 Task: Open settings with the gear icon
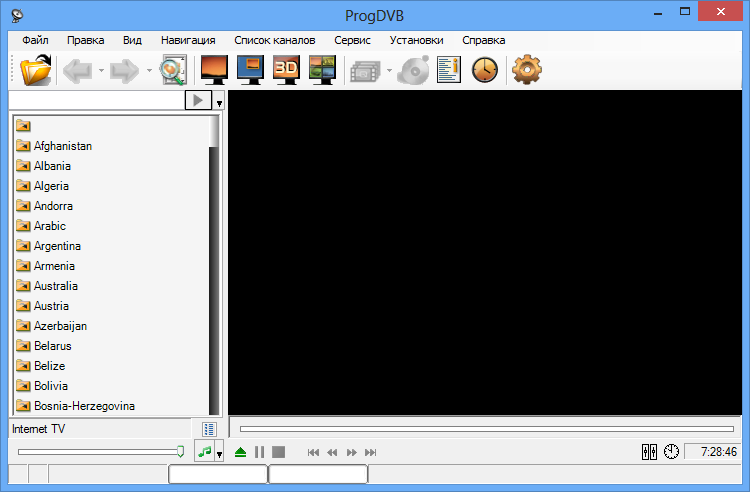tap(527, 70)
